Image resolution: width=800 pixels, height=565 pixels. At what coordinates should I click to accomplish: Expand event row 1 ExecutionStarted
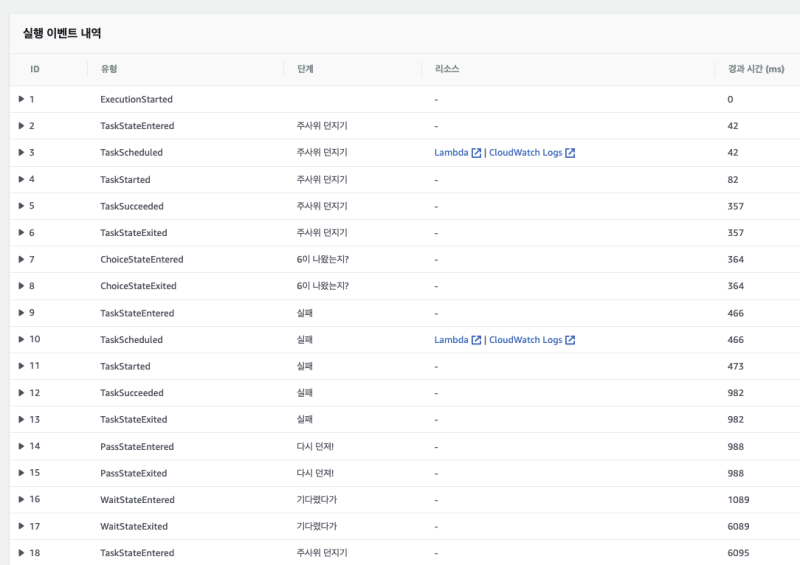tap(21, 100)
